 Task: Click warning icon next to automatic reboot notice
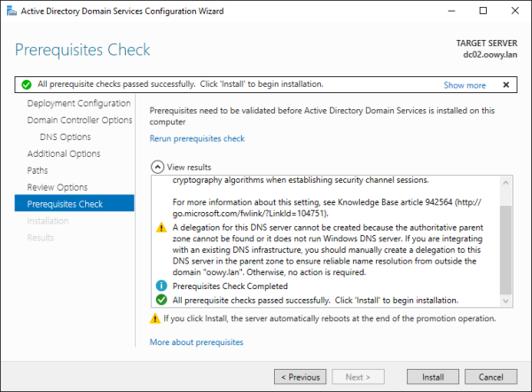click(155, 318)
